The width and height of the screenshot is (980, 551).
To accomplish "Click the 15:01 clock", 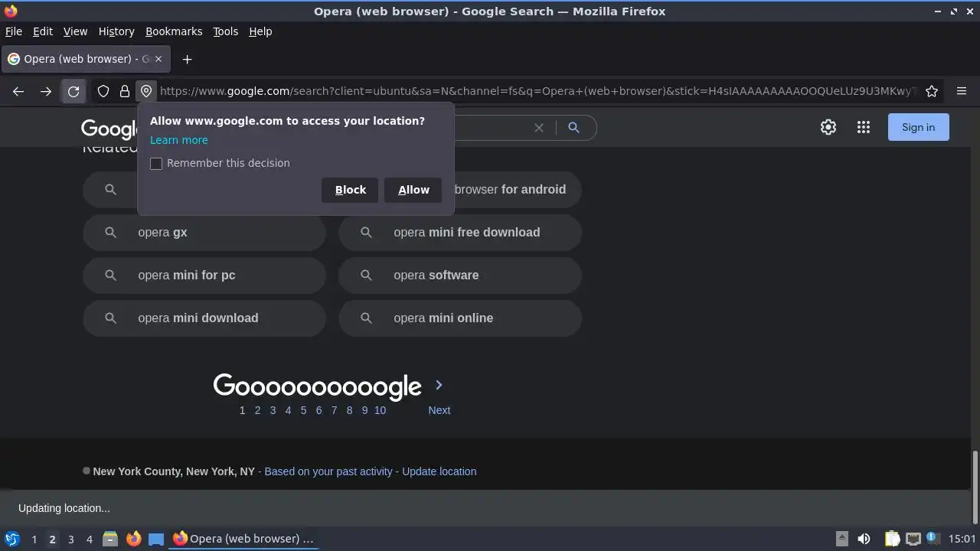I will (962, 539).
